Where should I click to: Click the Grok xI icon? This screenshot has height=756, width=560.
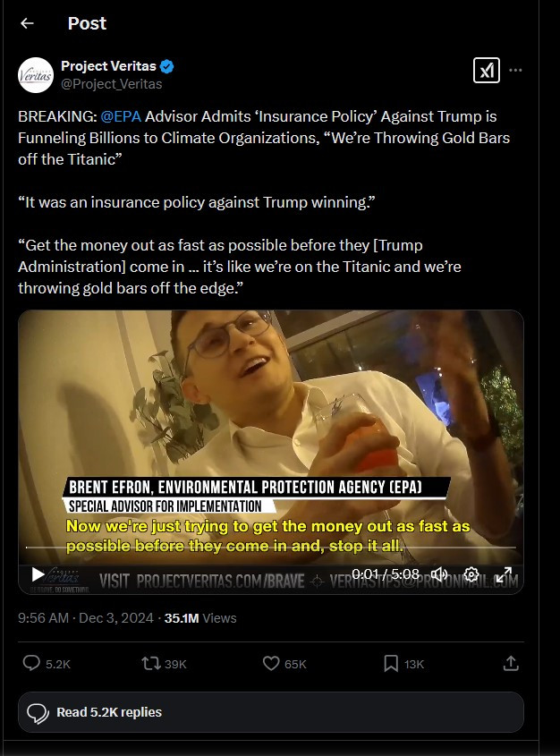487,71
